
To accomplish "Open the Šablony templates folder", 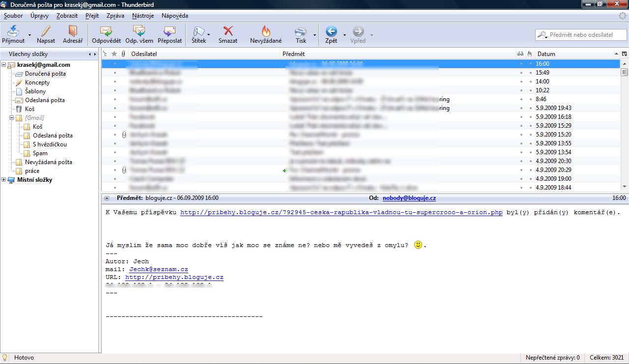I will tap(35, 91).
